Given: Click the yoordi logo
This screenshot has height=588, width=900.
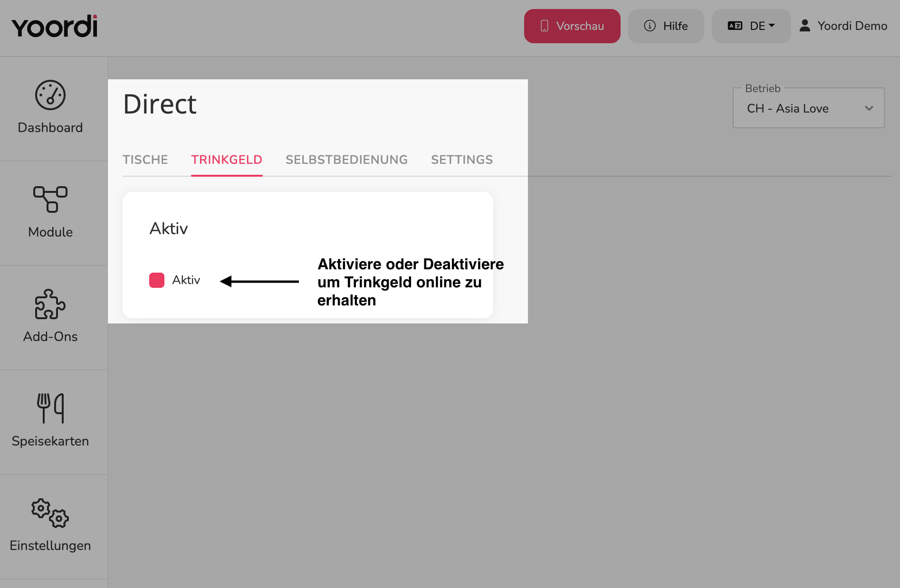Looking at the screenshot, I should tap(54, 27).
